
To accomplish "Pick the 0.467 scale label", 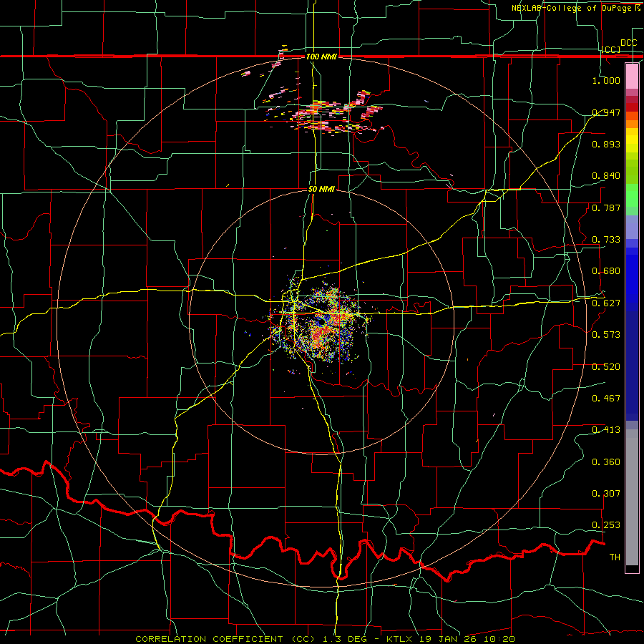I will [606, 399].
